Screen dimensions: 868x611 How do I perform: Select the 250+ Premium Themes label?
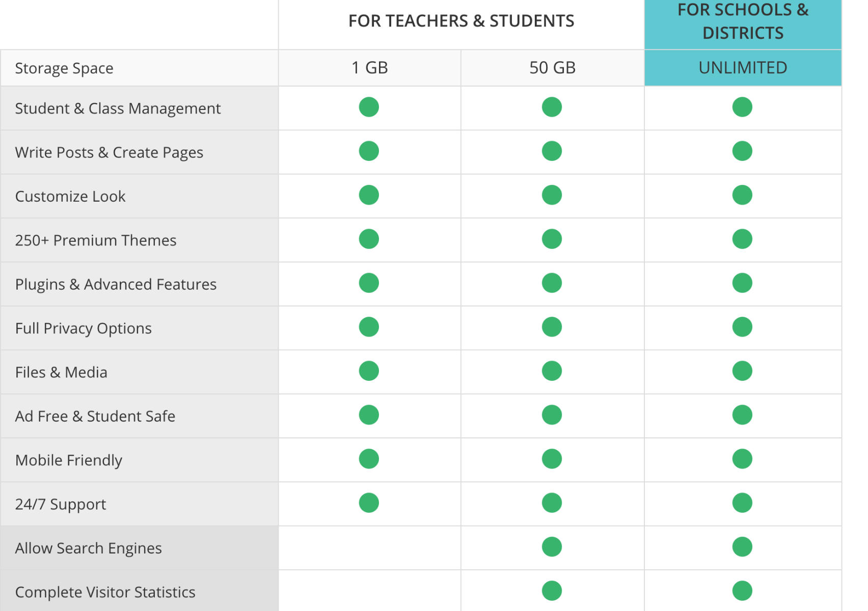pyautogui.click(x=96, y=240)
